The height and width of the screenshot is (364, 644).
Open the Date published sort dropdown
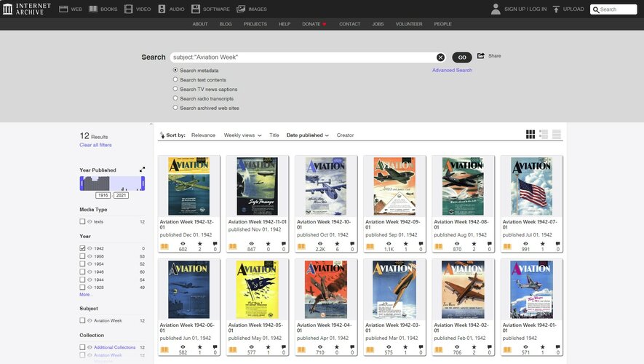point(308,135)
